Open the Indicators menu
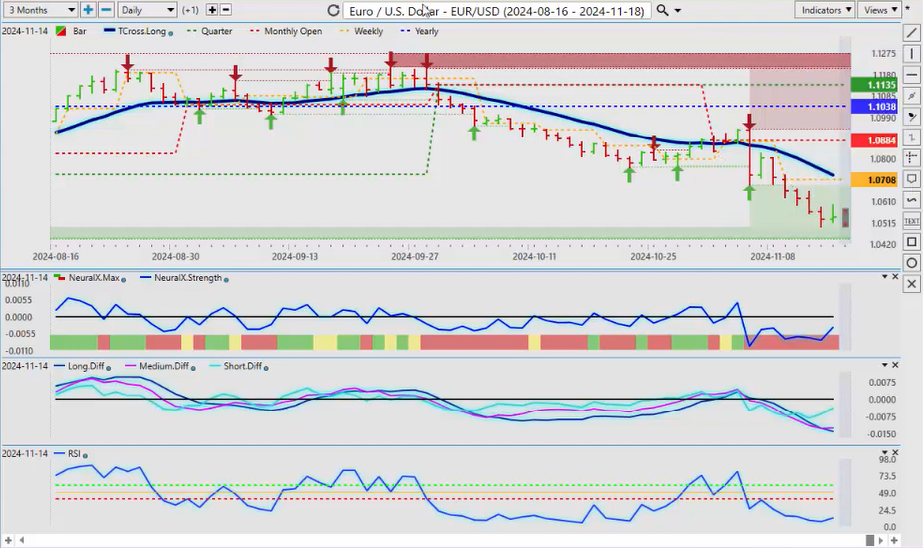Screen dimensions: 923x548 (825, 10)
